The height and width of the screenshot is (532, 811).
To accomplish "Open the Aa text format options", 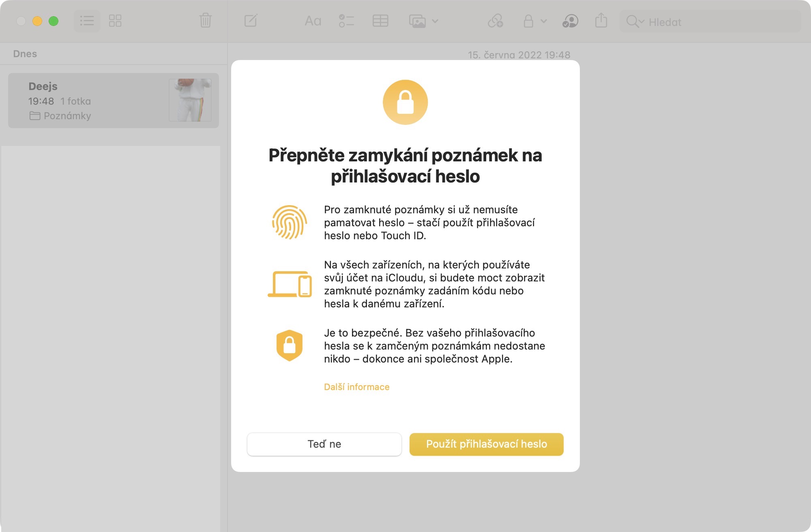I will click(313, 21).
